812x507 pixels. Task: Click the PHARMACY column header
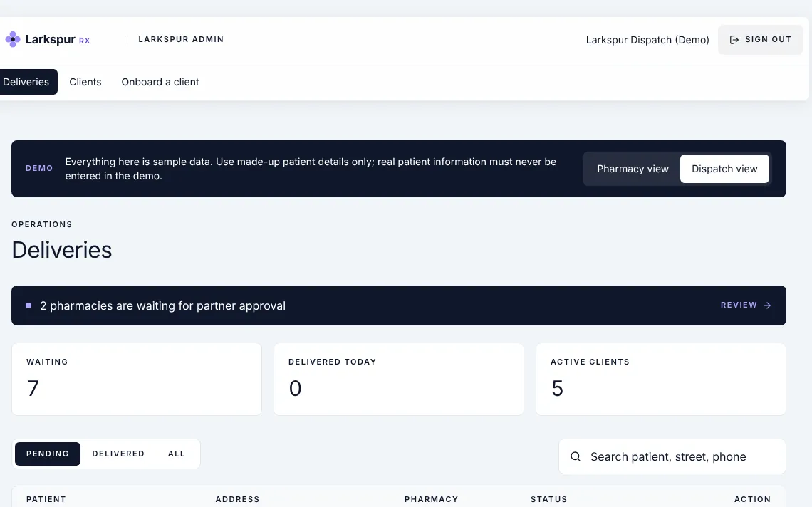431,499
